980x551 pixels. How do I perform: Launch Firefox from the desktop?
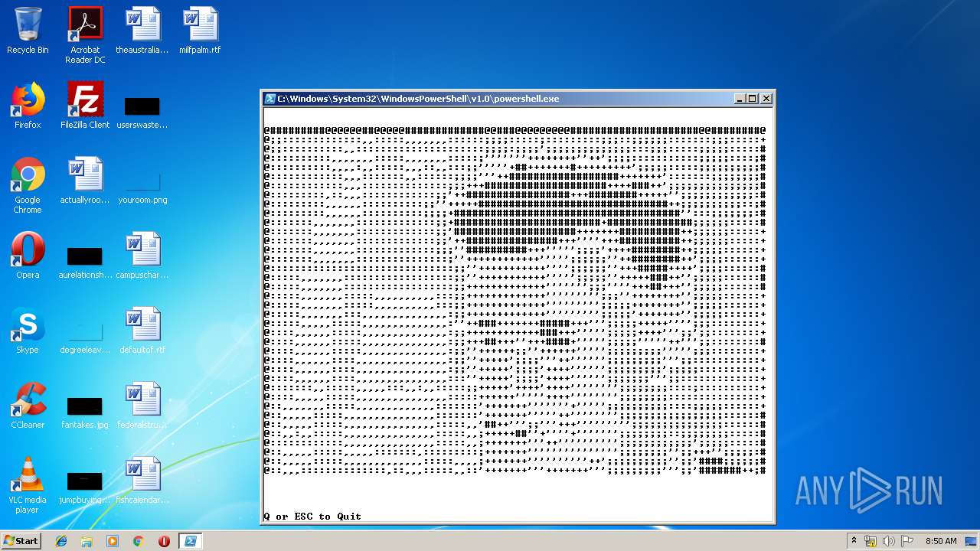28,106
